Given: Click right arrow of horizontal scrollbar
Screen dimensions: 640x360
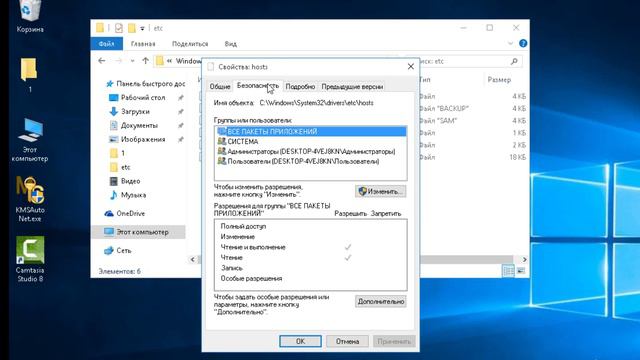Looking at the screenshot, I should [x=524, y=259].
